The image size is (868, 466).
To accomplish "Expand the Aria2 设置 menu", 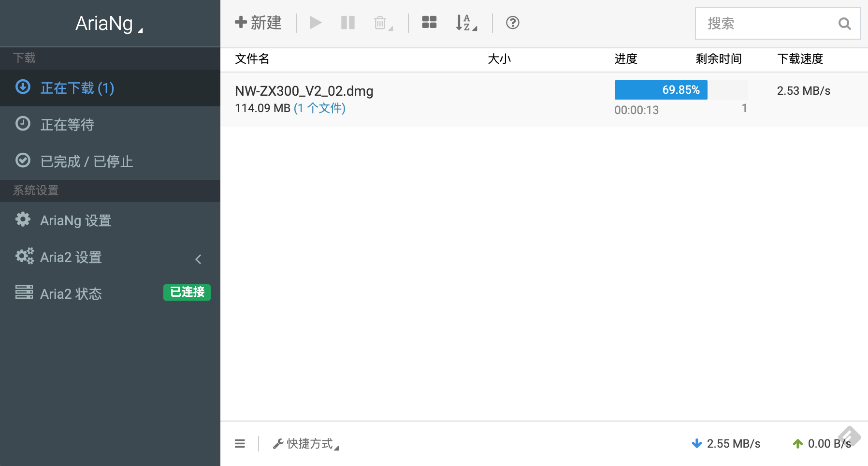I will (x=110, y=257).
